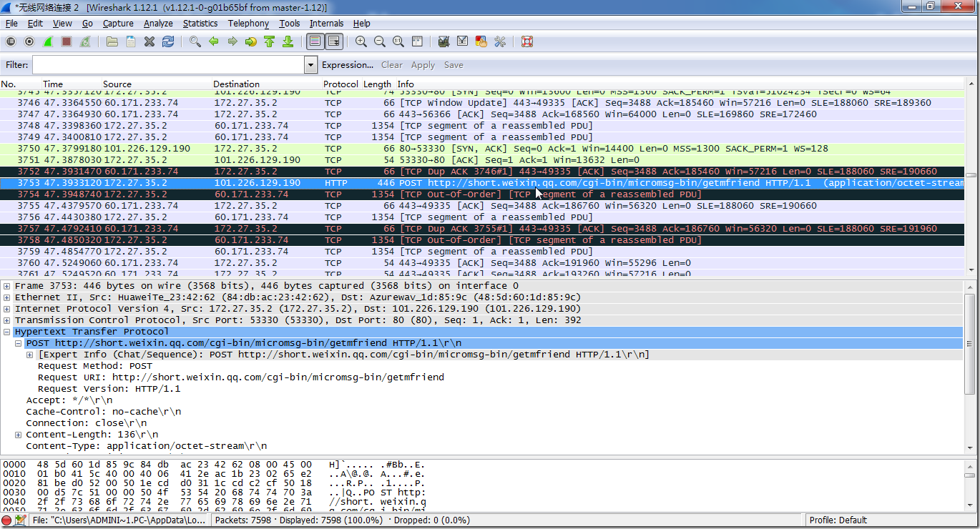Open expert info from status bar circle
This screenshot has height=529, width=980.
coord(6,520)
